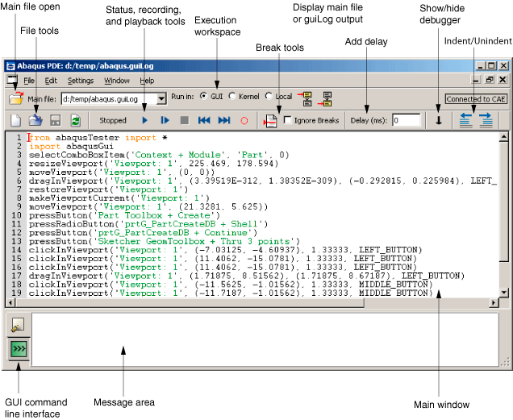Image resolution: width=513 pixels, height=420 pixels.
Task: Click the Indent icon
Action: click(486, 120)
